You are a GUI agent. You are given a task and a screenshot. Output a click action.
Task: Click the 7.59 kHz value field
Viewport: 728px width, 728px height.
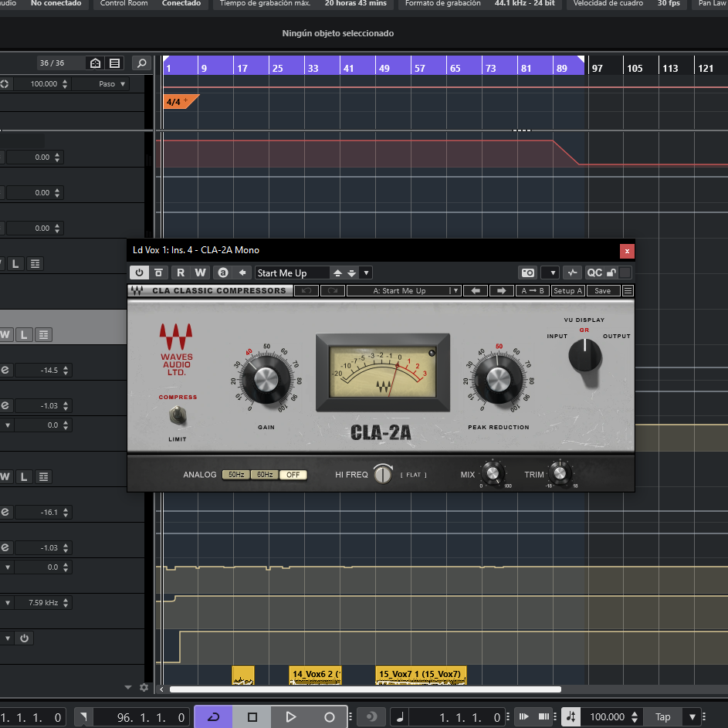pyautogui.click(x=42, y=603)
